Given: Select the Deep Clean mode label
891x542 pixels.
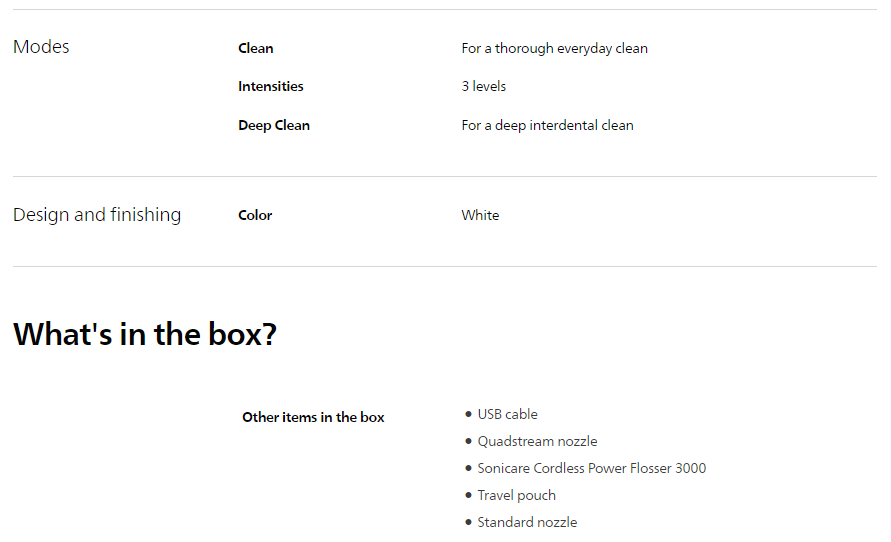Looking at the screenshot, I should pyautogui.click(x=273, y=125).
